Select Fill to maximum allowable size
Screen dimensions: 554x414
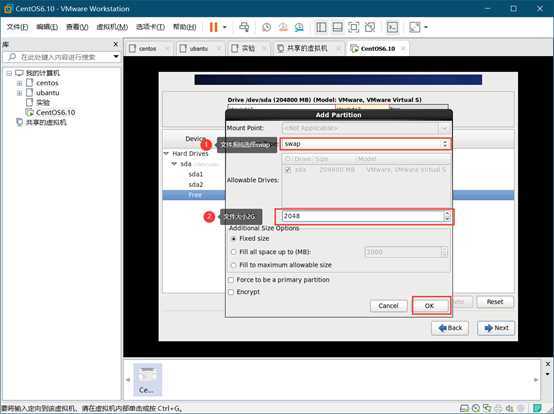(234, 265)
